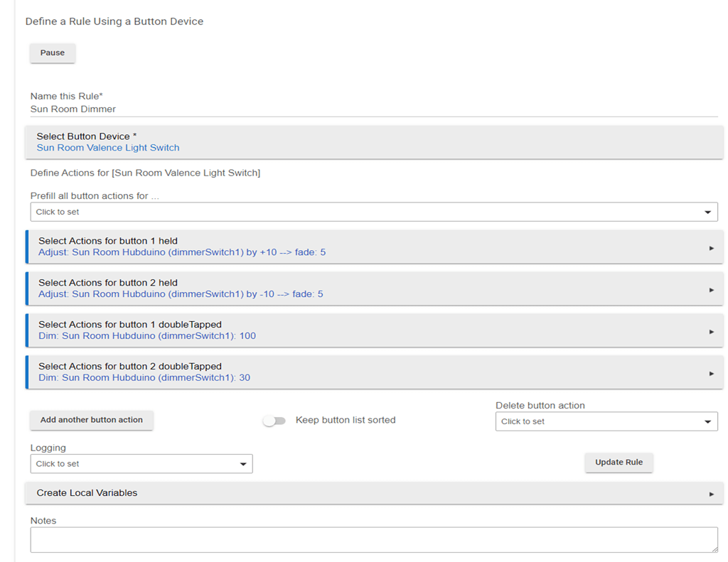Expand arrow for button 2 doubleTapped actions
The image size is (728, 562).
pyautogui.click(x=711, y=373)
